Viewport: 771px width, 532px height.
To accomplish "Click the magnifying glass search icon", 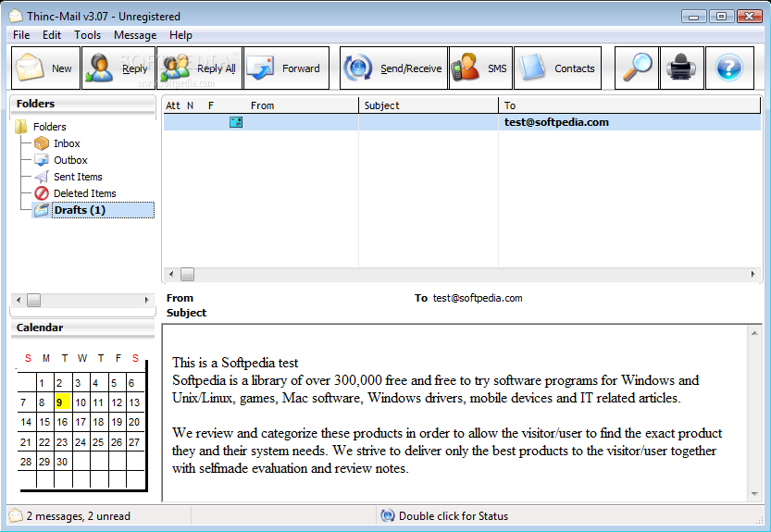I will [636, 68].
